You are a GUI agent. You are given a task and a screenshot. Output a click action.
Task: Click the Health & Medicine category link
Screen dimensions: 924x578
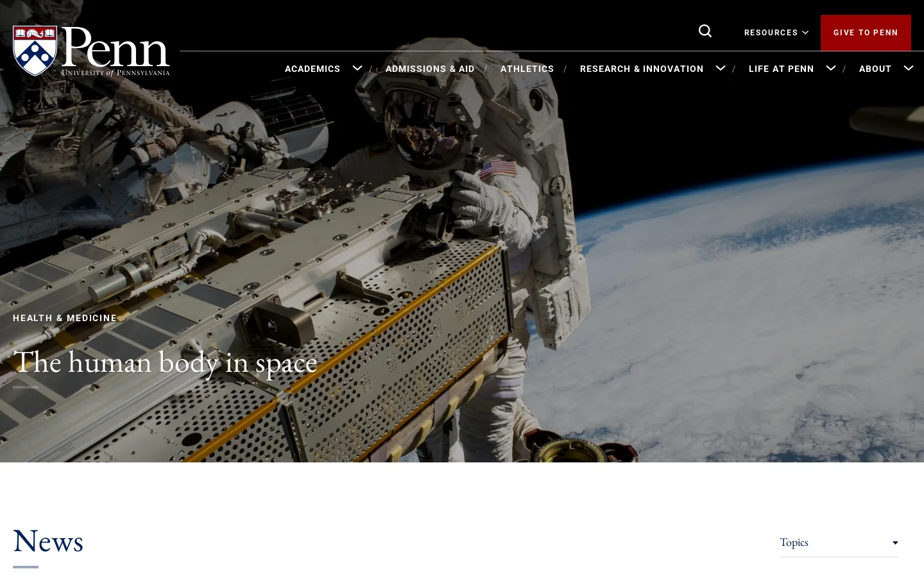click(x=65, y=318)
